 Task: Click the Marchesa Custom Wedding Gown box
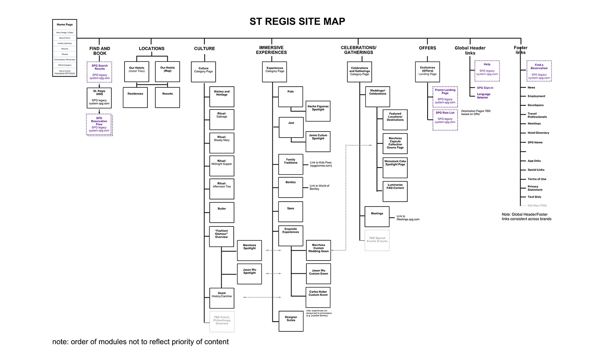(x=318, y=250)
